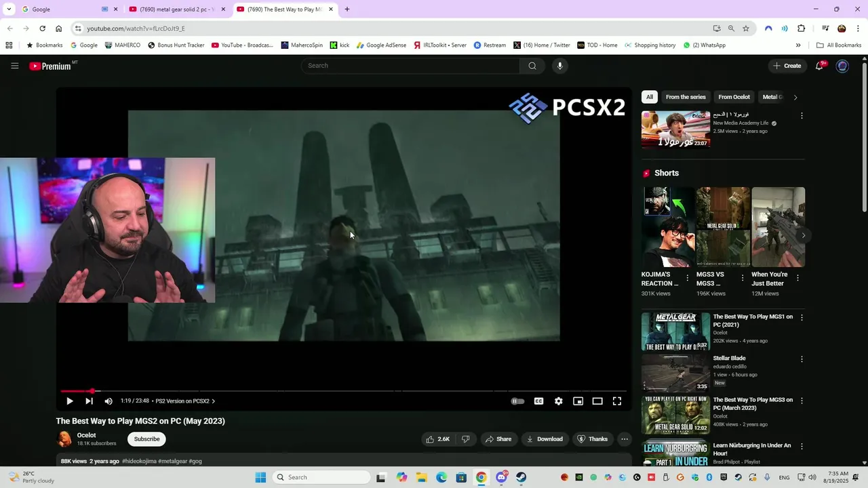Open the Chrome extensions puzzle icon
The height and width of the screenshot is (488, 868).
(x=801, y=28)
